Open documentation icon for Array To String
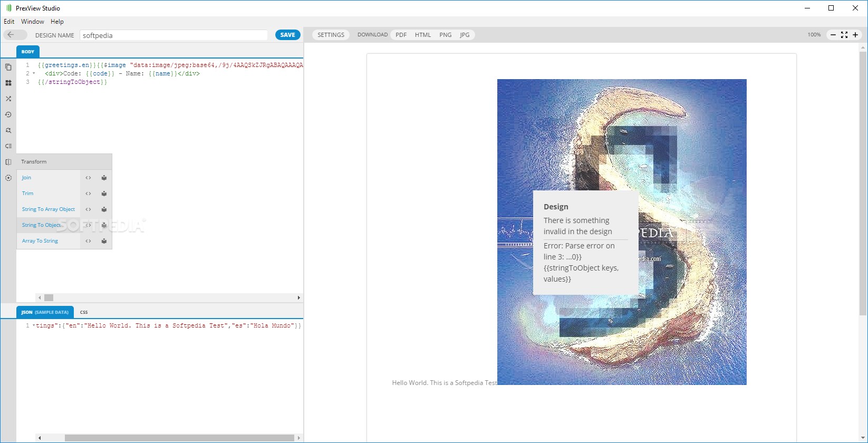Screen dimensions: 868x443 pyautogui.click(x=104, y=241)
